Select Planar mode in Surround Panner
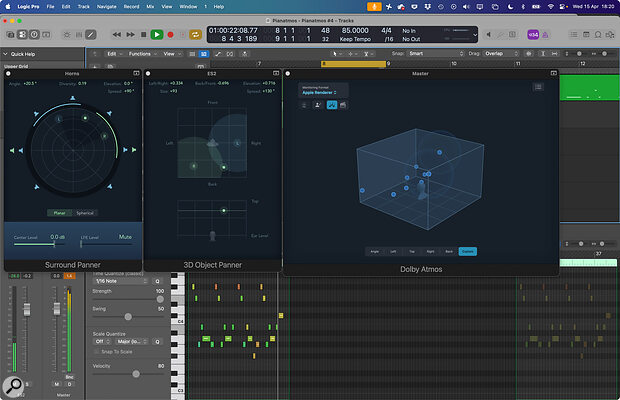 click(60, 213)
